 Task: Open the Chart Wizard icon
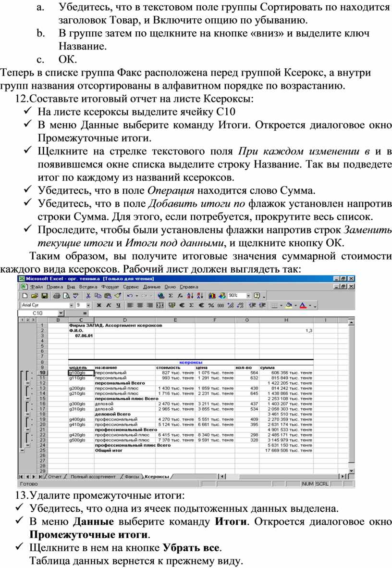pyautogui.click(x=212, y=295)
